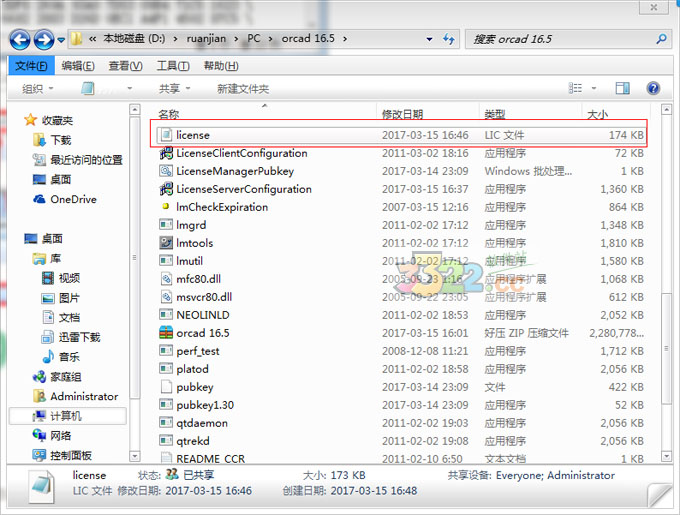Open the view options dropdown arrow
The width and height of the screenshot is (680, 515).
tap(594, 88)
